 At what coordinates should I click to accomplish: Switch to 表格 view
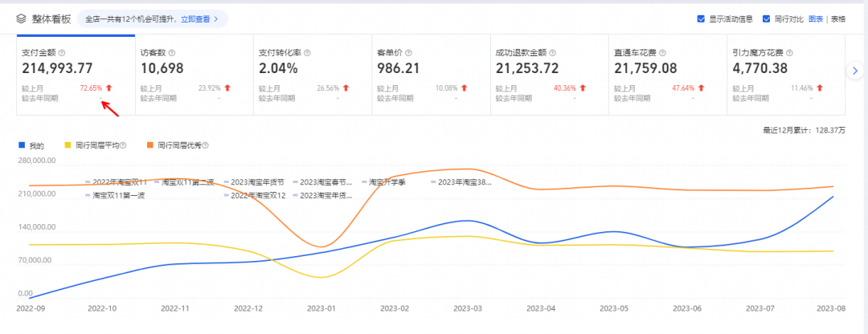click(x=837, y=18)
